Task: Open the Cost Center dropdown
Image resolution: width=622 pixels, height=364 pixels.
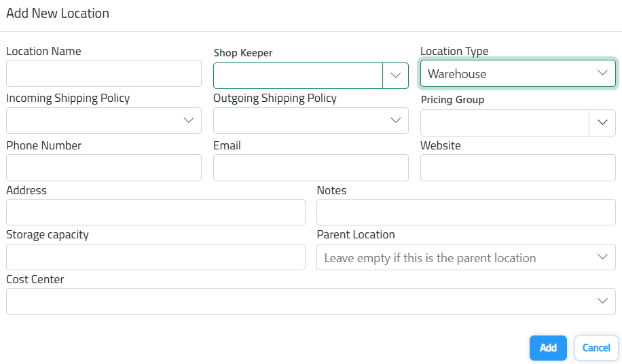Action: coord(310,302)
